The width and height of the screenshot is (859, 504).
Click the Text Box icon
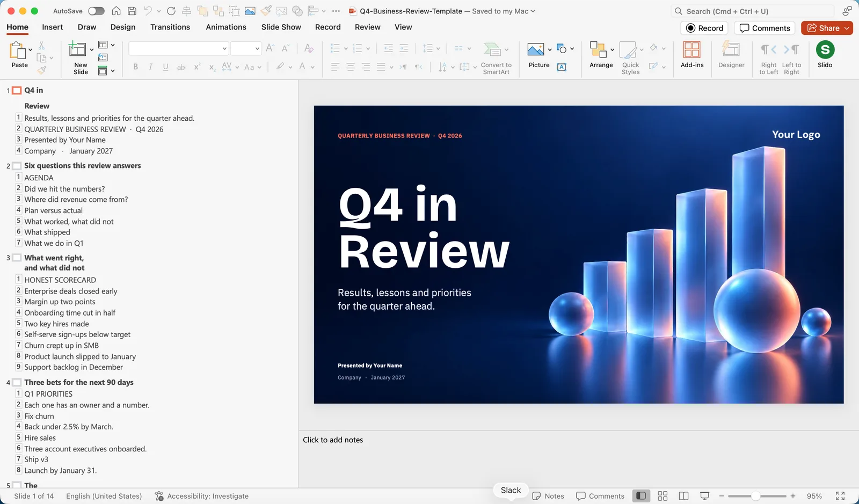point(562,67)
